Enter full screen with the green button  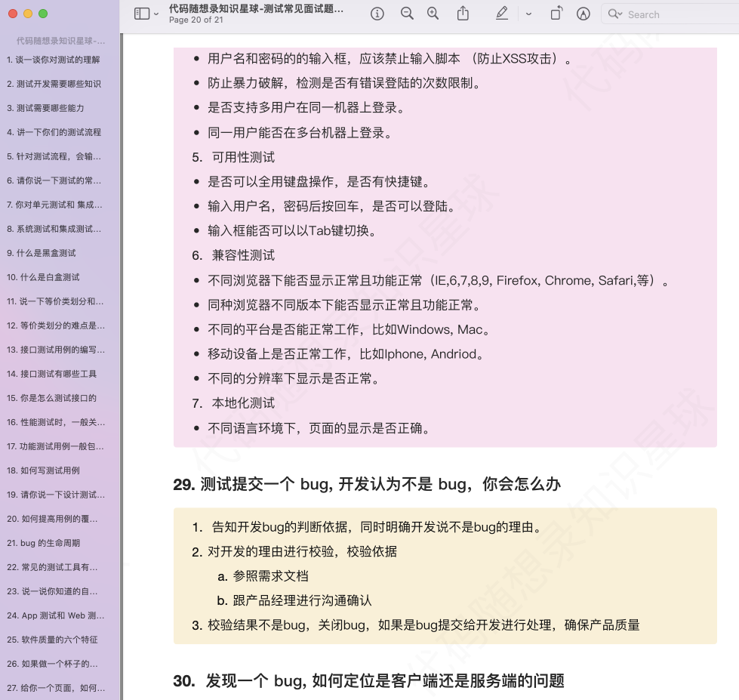point(43,14)
